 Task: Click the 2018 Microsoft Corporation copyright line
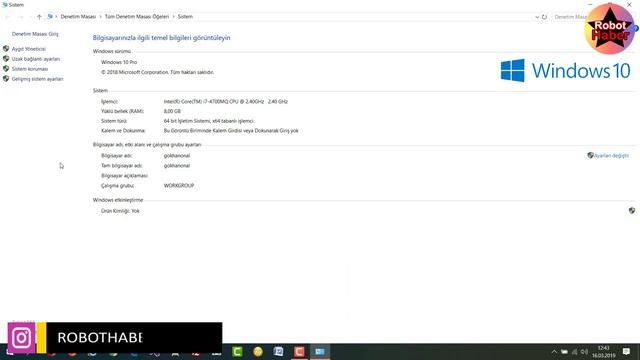[158, 72]
